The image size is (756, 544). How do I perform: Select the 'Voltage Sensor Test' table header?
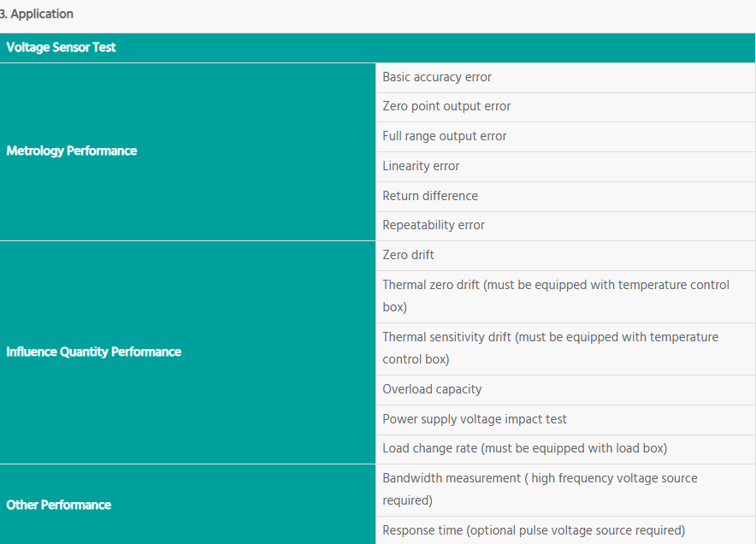click(62, 48)
